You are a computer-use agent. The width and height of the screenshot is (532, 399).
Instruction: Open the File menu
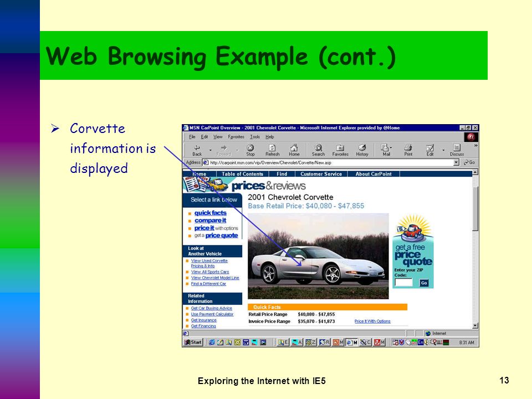click(192, 137)
